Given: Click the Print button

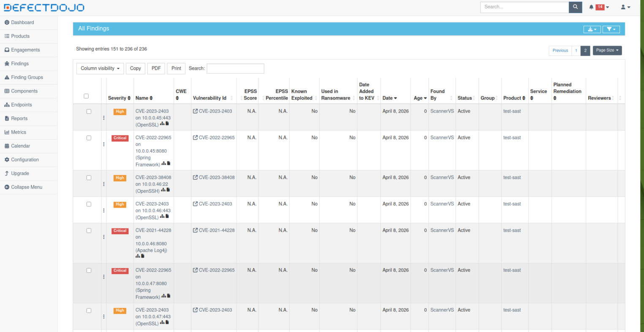Looking at the screenshot, I should click(x=177, y=69).
